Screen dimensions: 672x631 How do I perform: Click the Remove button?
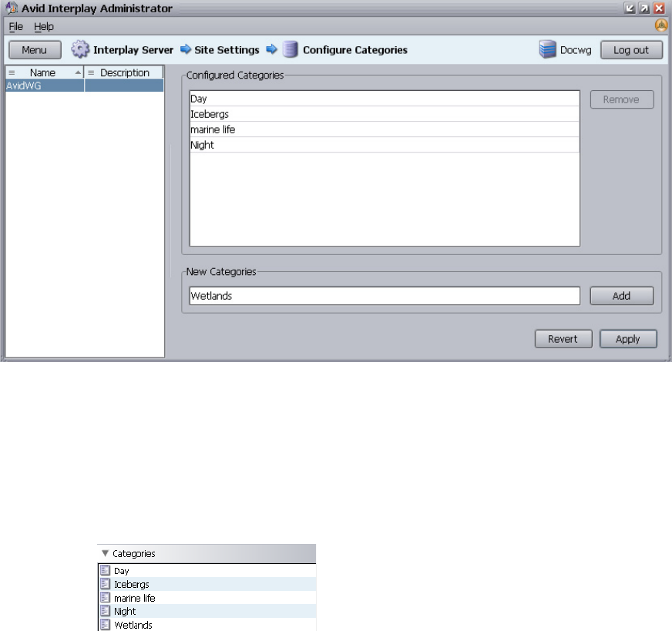pos(622,99)
